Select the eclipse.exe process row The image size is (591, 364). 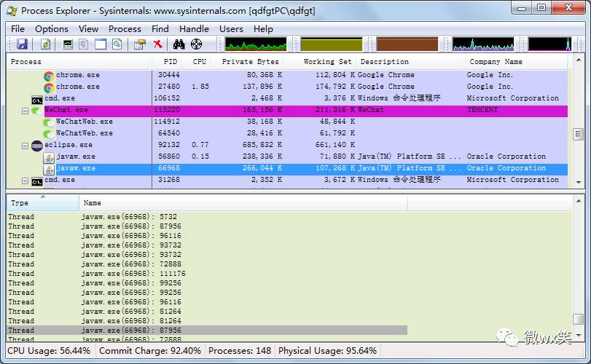pos(287,145)
